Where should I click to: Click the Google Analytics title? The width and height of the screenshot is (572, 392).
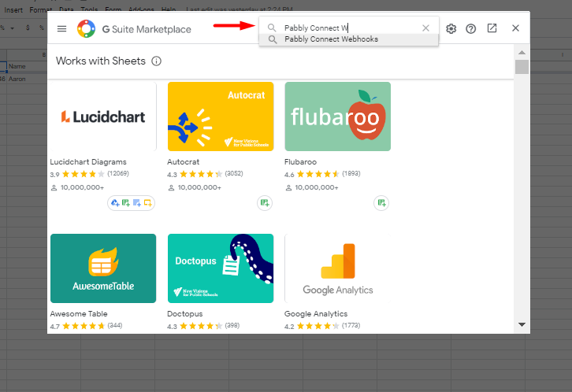[x=316, y=313]
